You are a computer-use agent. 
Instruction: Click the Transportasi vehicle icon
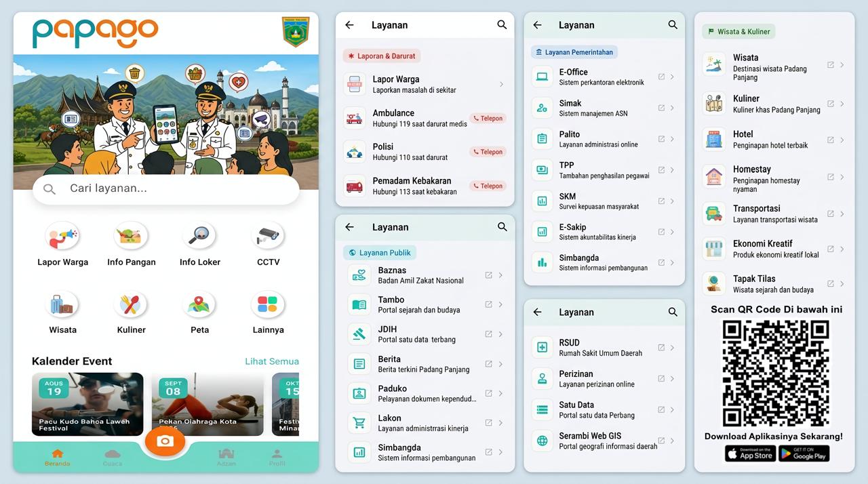713,214
